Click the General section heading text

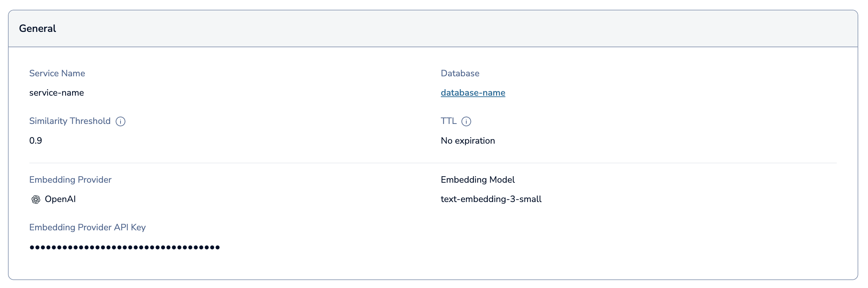click(x=37, y=29)
